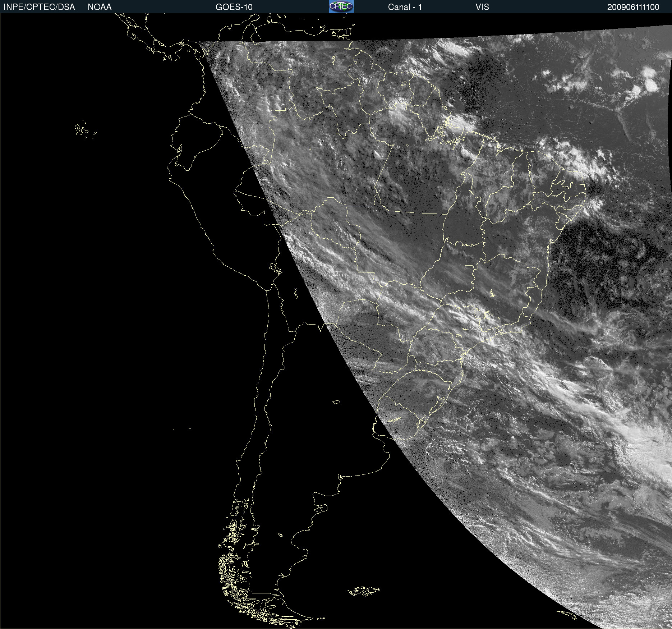Click the CPTEC logo in the header

coord(341,6)
